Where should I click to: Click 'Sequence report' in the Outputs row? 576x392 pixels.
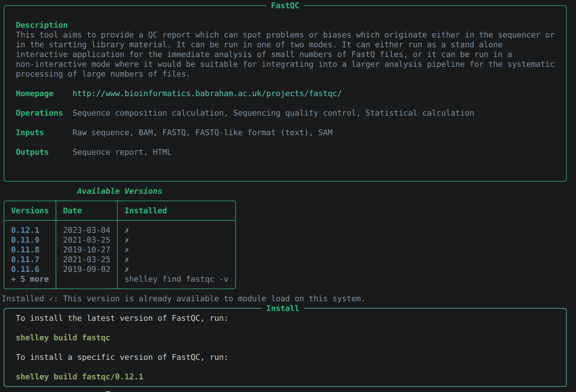pyautogui.click(x=108, y=152)
